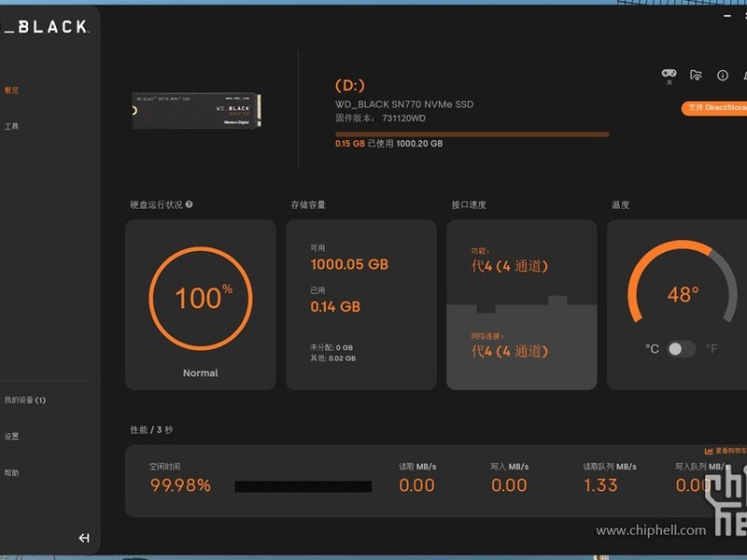The image size is (747, 560).
Task: Click the WD_BLACK SN770 NVMe SSD name
Action: 404,105
